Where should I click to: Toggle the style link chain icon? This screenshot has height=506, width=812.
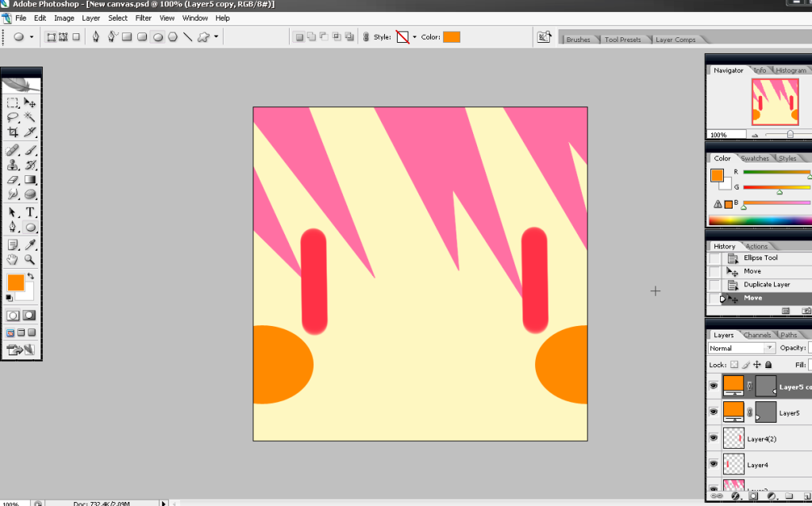coord(366,37)
